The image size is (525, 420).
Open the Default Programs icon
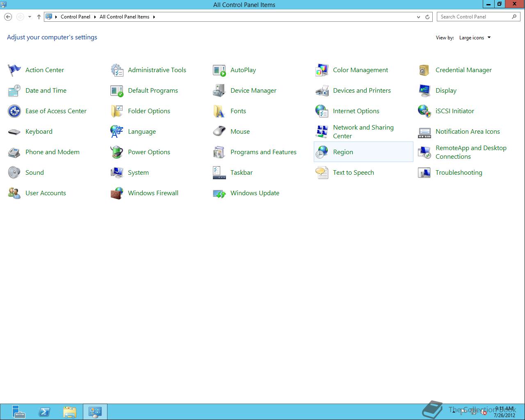tap(117, 91)
